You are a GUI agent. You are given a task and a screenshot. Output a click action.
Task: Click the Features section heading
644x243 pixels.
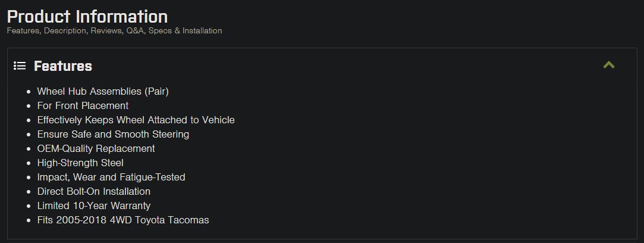click(63, 66)
